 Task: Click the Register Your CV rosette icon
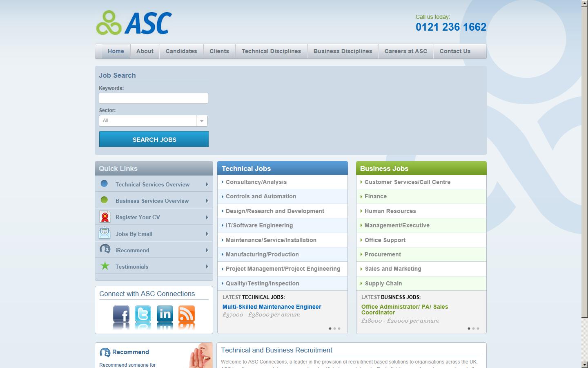click(105, 216)
